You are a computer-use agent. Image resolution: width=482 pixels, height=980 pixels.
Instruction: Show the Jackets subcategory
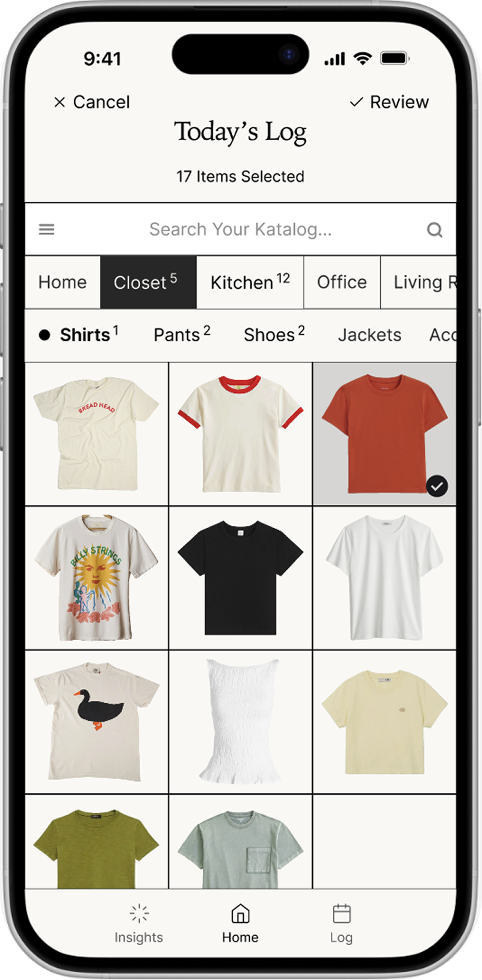tap(369, 334)
